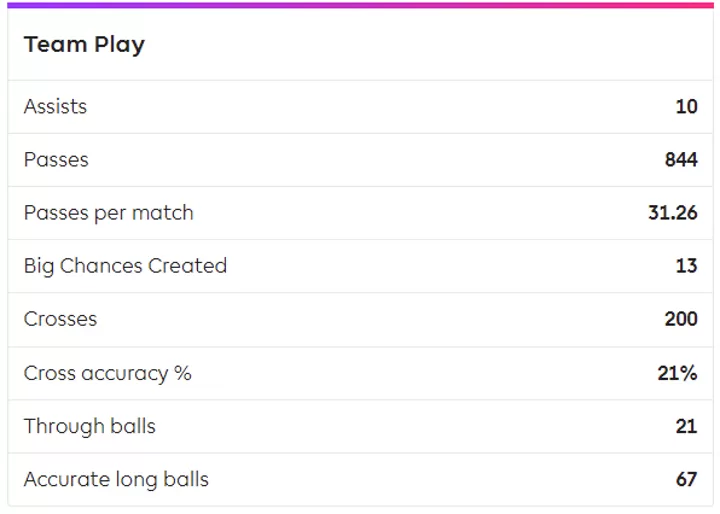Click the Crosses value 200
Screen dimensions: 720x514
pyautogui.click(x=681, y=319)
